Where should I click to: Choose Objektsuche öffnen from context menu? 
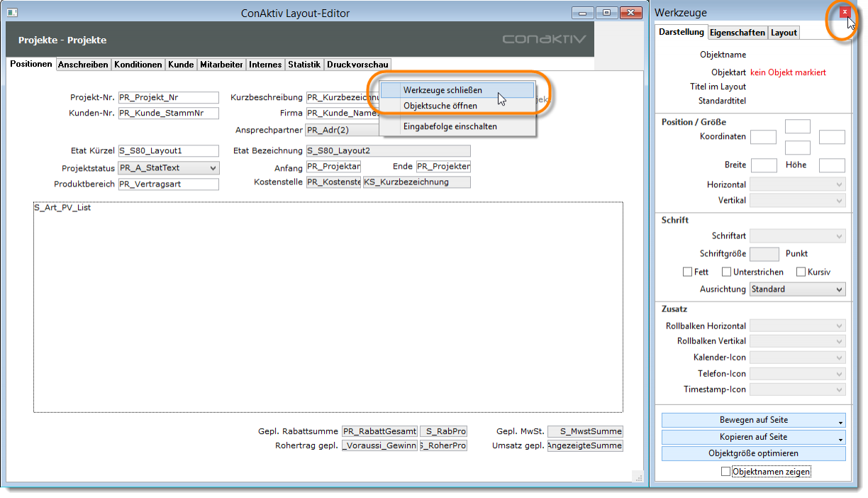point(440,106)
